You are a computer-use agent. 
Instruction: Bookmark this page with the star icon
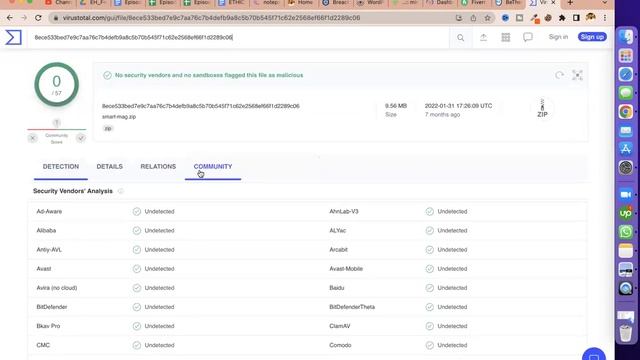point(487,18)
